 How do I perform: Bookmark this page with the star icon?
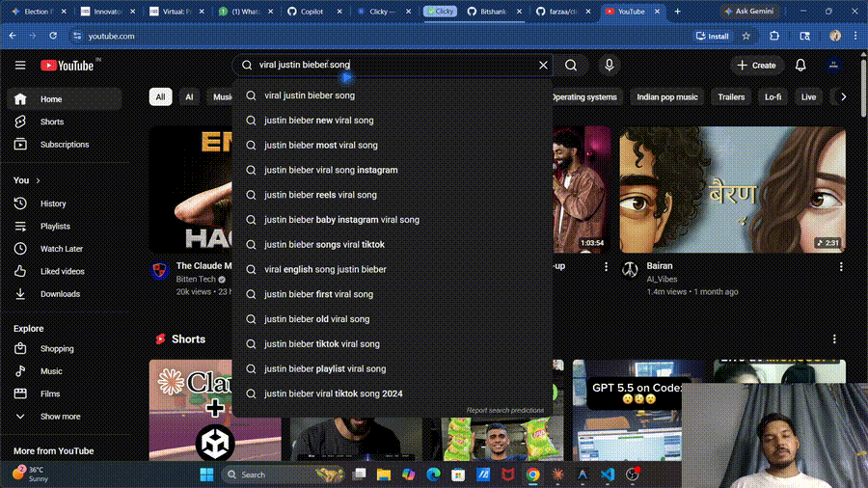[x=746, y=36]
